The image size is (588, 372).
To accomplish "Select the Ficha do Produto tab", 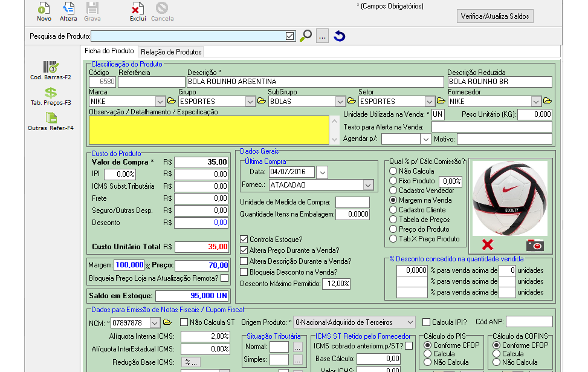I will tap(109, 51).
